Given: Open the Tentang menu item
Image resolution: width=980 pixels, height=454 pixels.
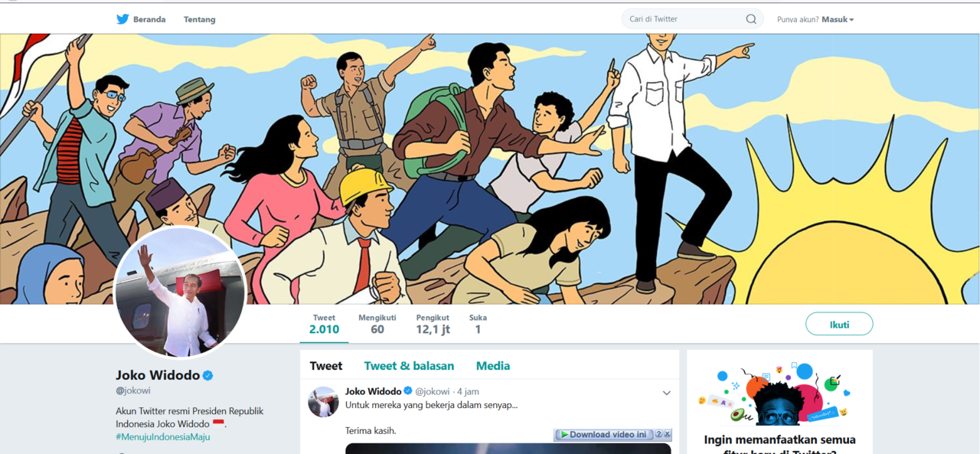Looking at the screenshot, I should point(199,18).
